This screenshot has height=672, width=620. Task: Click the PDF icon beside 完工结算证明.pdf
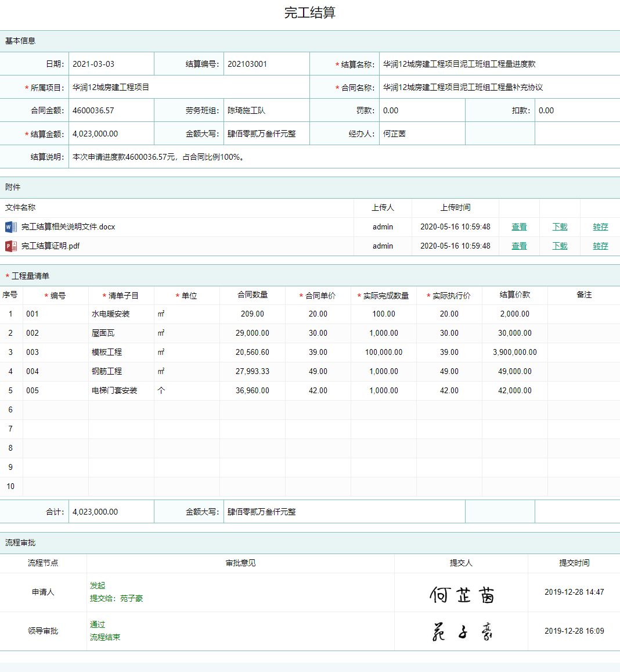click(x=10, y=246)
